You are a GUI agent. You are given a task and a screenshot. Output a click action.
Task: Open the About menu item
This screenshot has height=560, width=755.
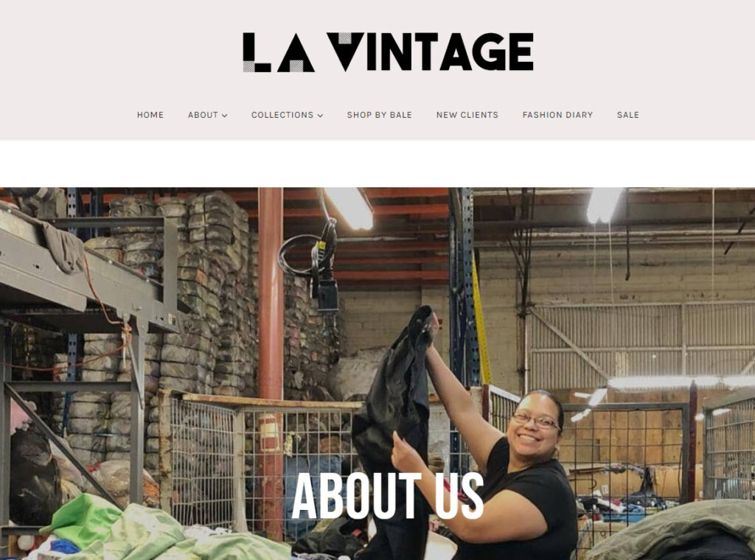[203, 115]
